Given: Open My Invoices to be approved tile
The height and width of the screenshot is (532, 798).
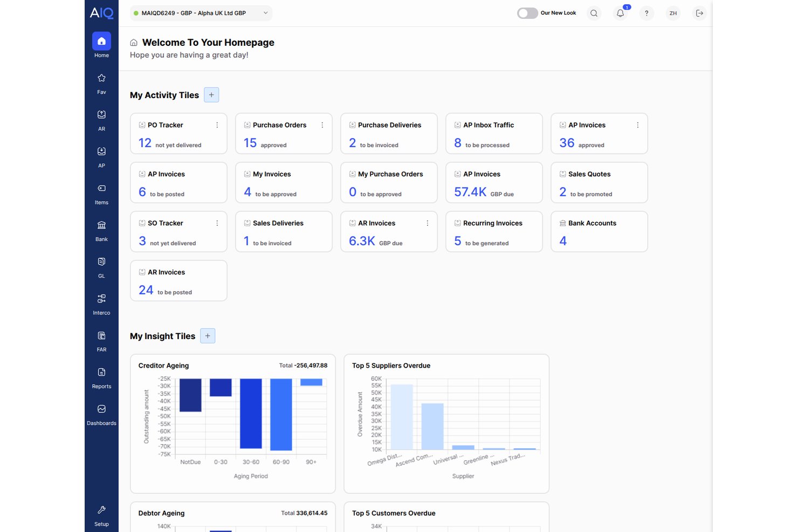Looking at the screenshot, I should [x=284, y=183].
